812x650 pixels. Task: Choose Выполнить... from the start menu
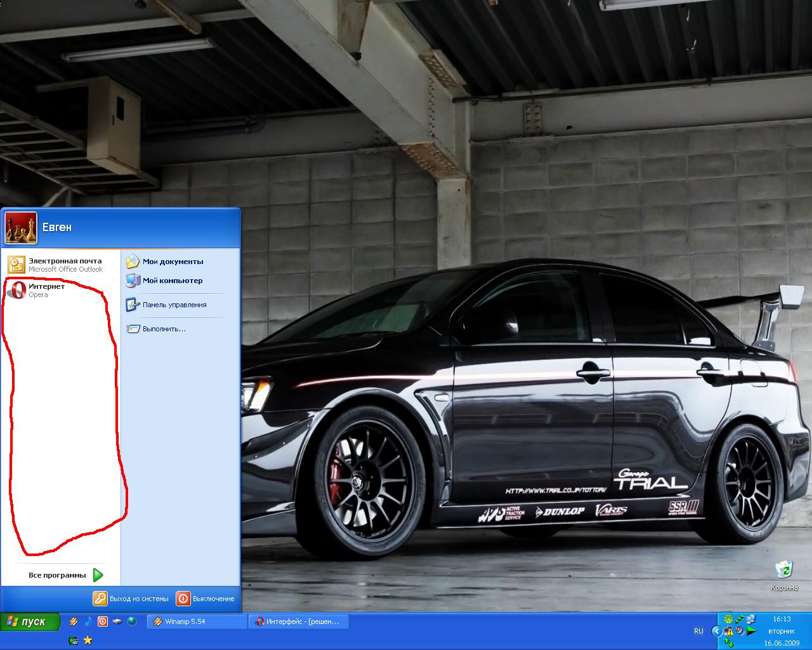click(x=157, y=329)
